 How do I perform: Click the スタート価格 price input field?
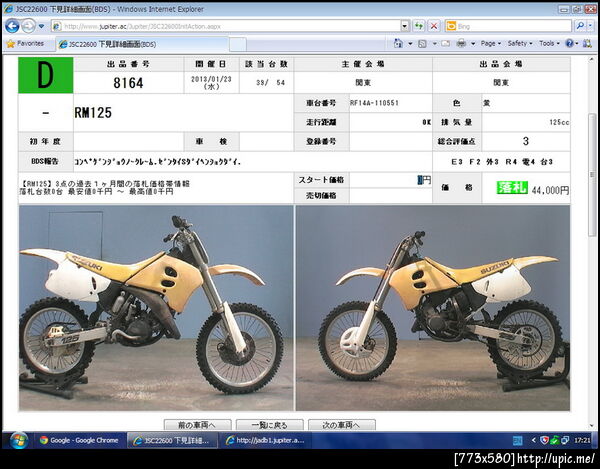pyautogui.click(x=390, y=180)
